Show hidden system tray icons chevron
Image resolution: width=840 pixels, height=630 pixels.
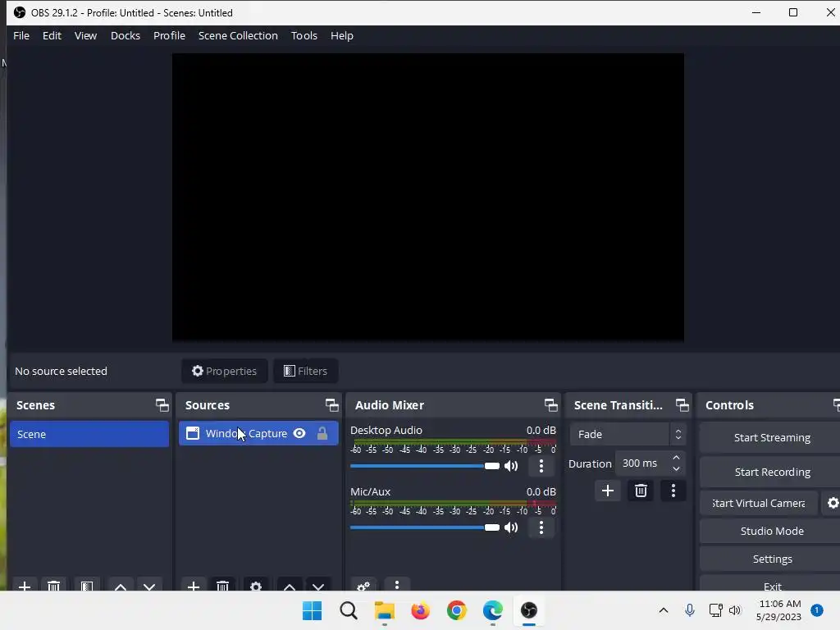tap(663, 610)
